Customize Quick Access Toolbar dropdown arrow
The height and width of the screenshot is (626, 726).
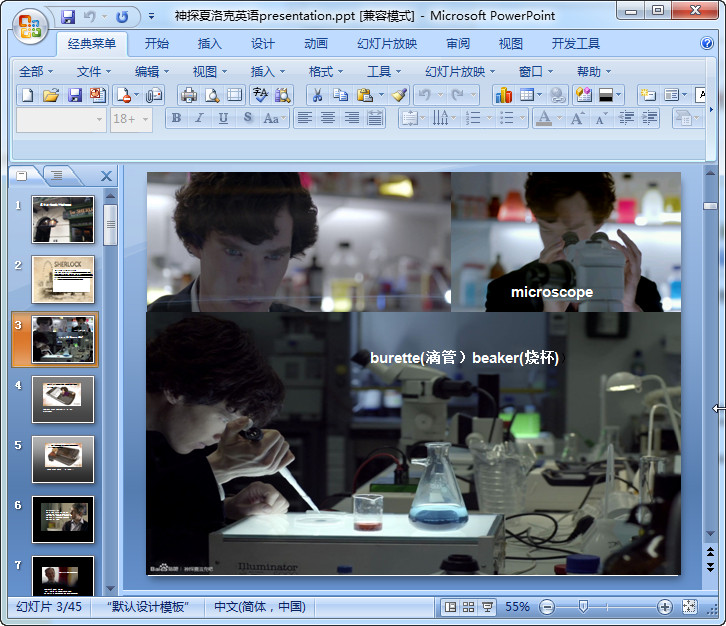[x=151, y=17]
